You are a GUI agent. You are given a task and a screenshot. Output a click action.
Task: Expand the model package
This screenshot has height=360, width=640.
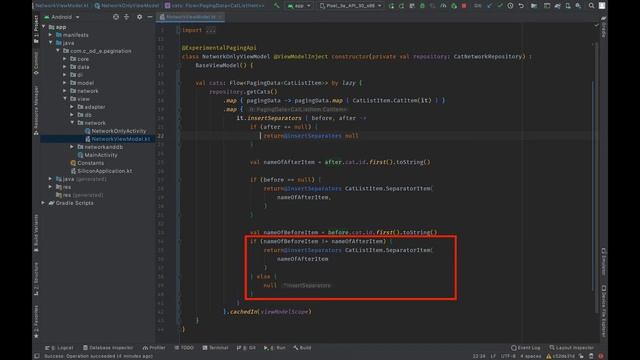click(x=65, y=83)
